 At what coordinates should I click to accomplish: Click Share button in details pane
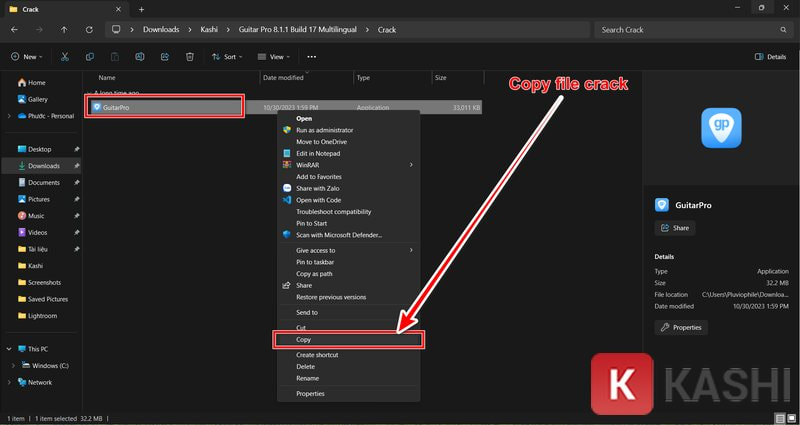pyautogui.click(x=674, y=228)
